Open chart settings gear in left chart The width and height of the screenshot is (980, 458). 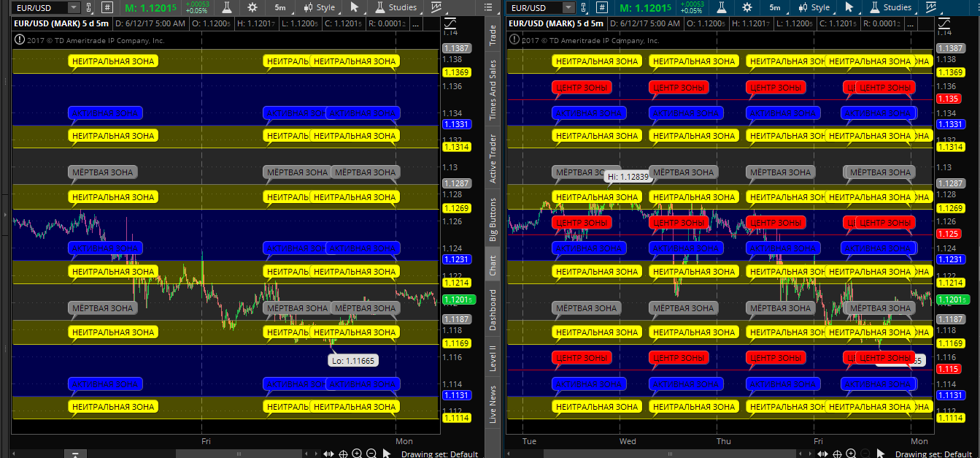(252, 7)
